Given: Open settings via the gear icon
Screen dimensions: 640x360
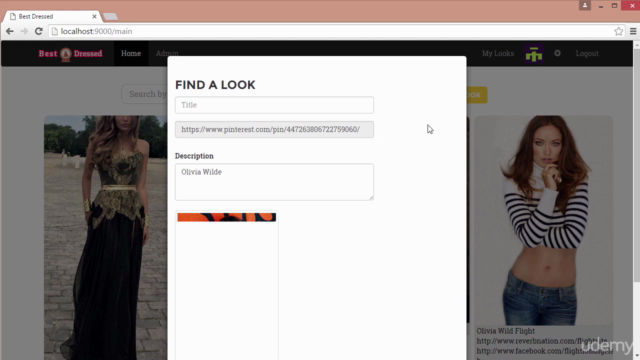Looking at the screenshot, I should (557, 53).
